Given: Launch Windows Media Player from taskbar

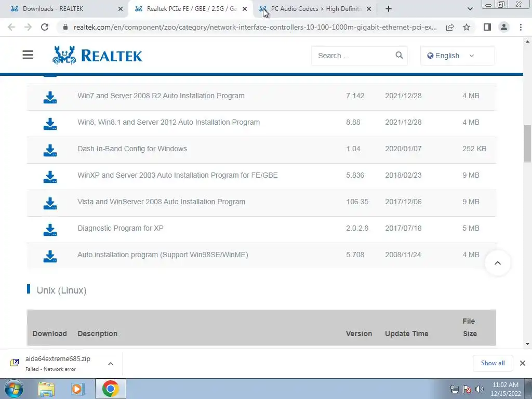Looking at the screenshot, I should click(x=78, y=389).
